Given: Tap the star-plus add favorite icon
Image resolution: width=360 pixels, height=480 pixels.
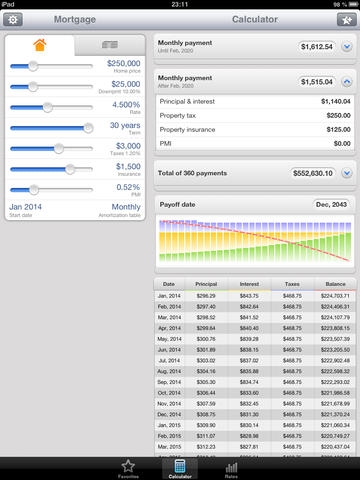Looking at the screenshot, I should click(347, 20).
